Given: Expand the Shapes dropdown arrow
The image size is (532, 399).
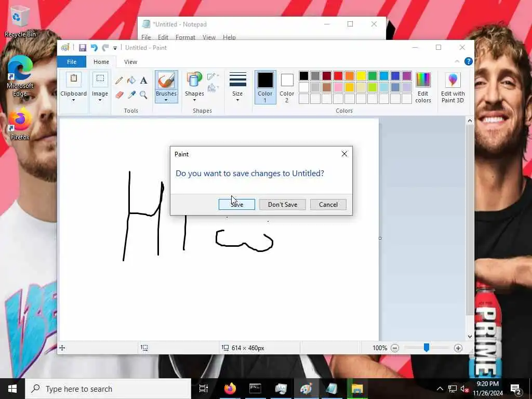Looking at the screenshot, I should [194, 100].
